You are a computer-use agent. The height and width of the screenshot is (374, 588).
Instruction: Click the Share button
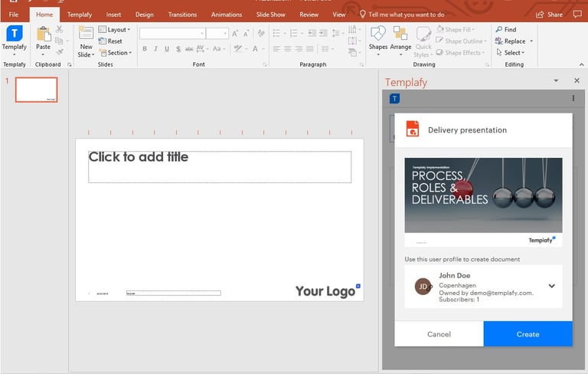coord(550,15)
